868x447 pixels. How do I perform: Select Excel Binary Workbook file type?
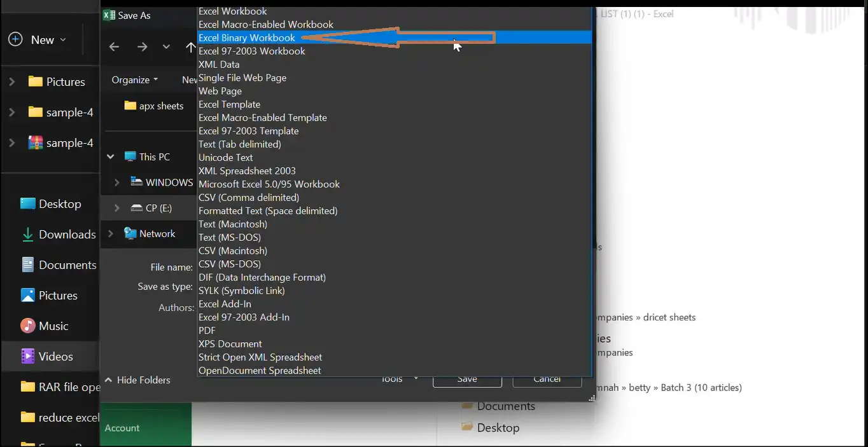[x=395, y=38]
